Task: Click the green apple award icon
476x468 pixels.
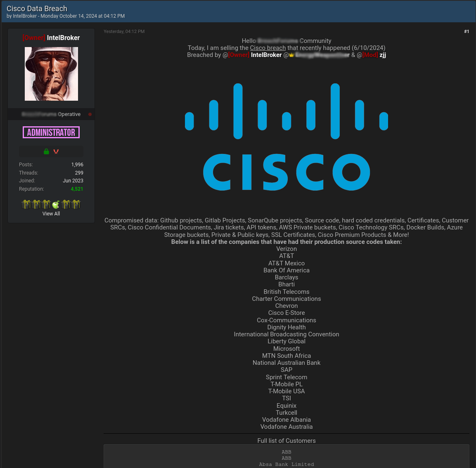Action: click(x=56, y=205)
